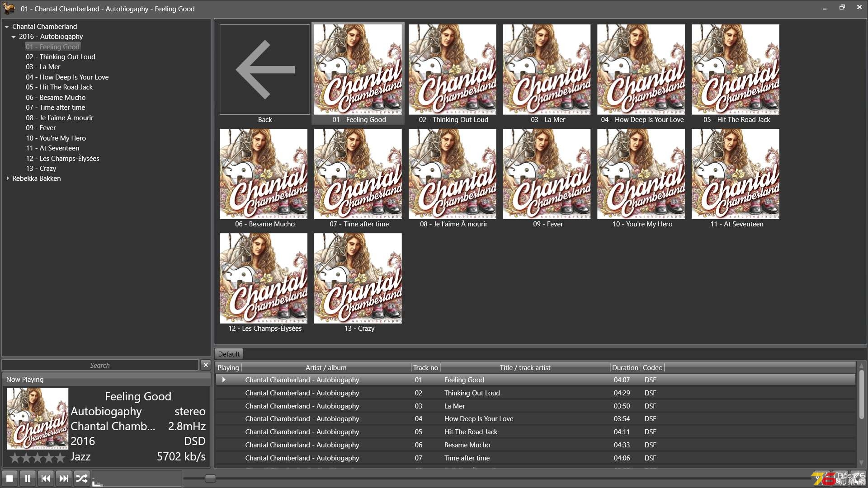
Task: Select 10 - You're My Hero in tree
Action: (56, 138)
